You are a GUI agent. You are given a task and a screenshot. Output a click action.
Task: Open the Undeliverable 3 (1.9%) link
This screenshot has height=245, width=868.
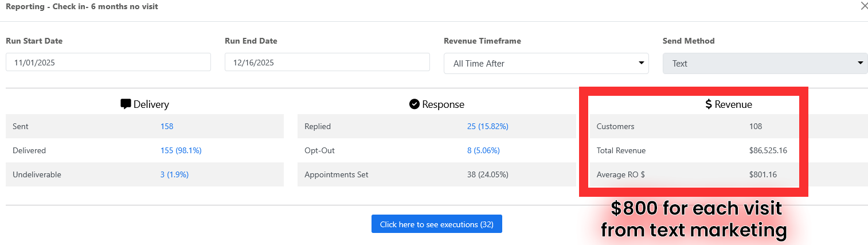pyautogui.click(x=174, y=174)
